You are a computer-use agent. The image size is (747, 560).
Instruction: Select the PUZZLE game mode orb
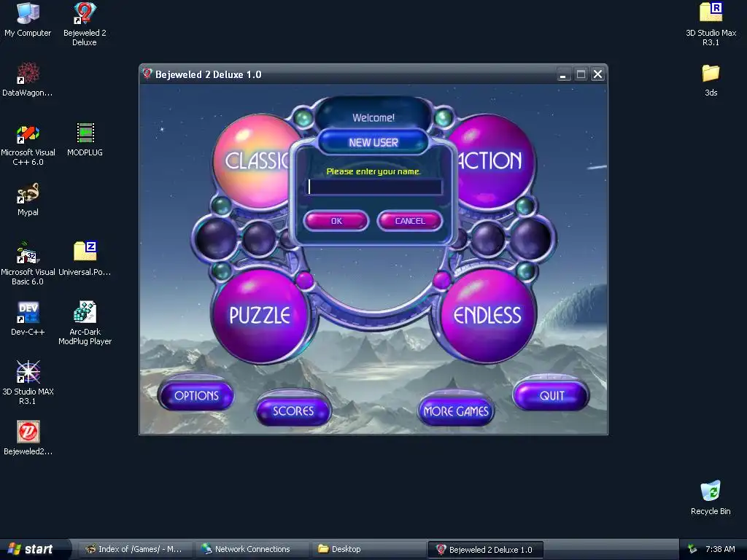pos(260,315)
